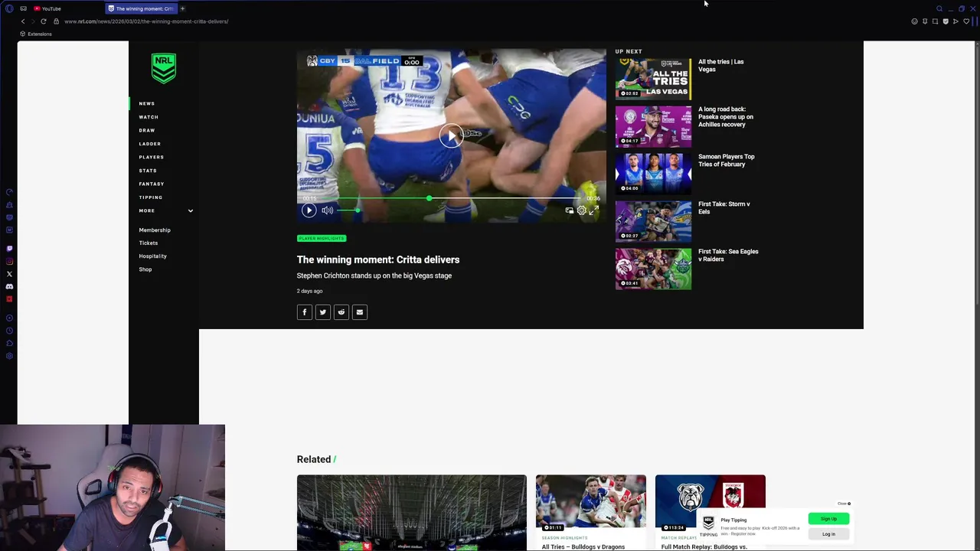Share the article on Facebook
This screenshot has width=980, height=551.
click(x=305, y=312)
